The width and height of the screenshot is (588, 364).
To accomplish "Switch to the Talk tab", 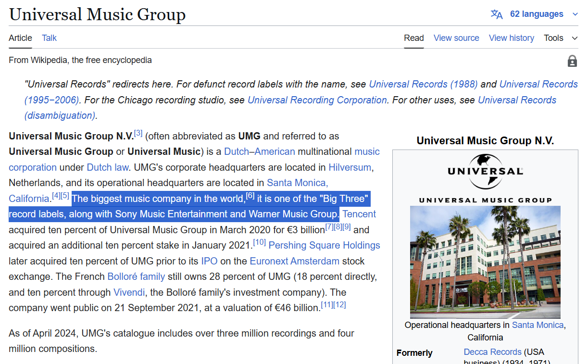I will (x=49, y=38).
